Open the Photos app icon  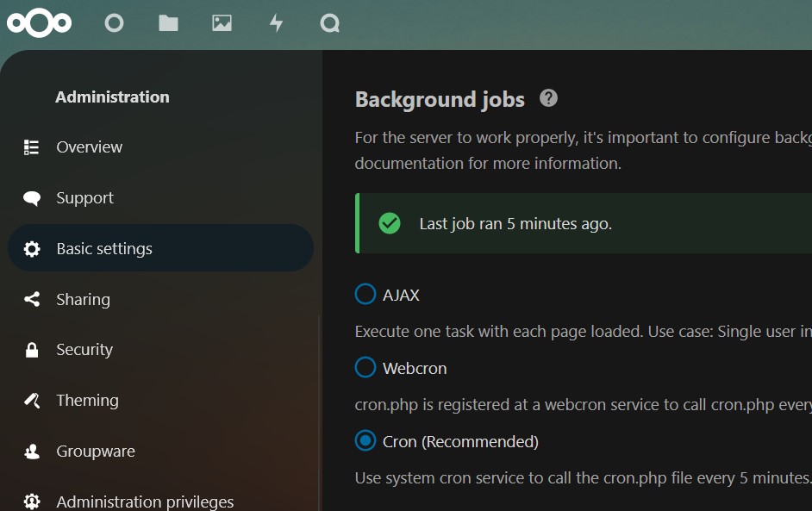point(222,23)
